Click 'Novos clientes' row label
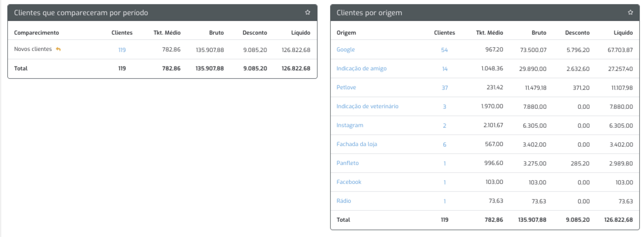This screenshot has width=644, height=237. click(x=33, y=49)
